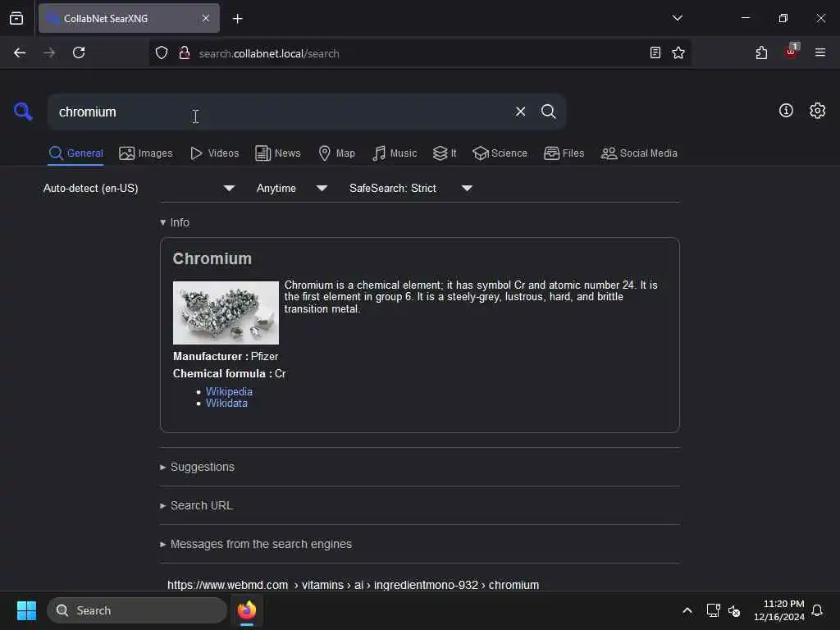This screenshot has height=630, width=840.
Task: Switch to the Images tab
Action: click(x=146, y=153)
